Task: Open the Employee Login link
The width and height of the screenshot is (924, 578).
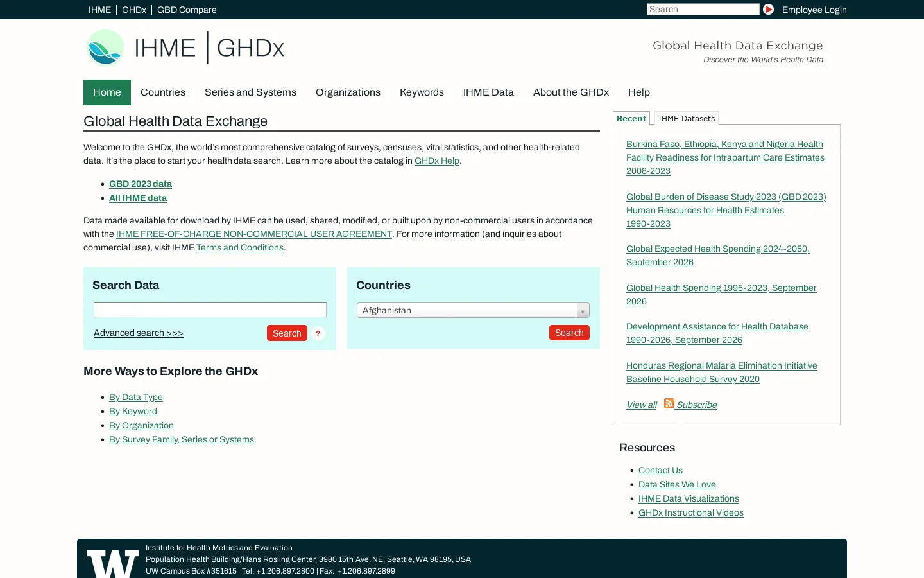Action: [x=814, y=10]
